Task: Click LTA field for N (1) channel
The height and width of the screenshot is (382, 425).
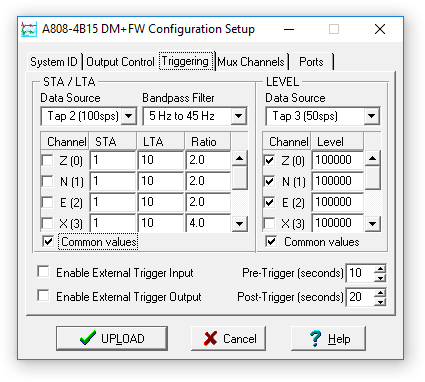Action: [161, 181]
